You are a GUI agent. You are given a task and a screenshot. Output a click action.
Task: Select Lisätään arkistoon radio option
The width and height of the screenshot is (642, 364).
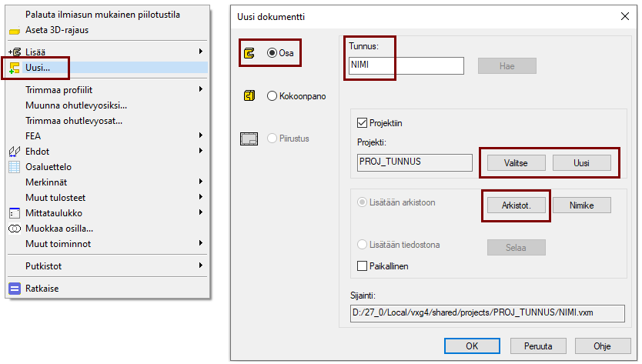(362, 202)
